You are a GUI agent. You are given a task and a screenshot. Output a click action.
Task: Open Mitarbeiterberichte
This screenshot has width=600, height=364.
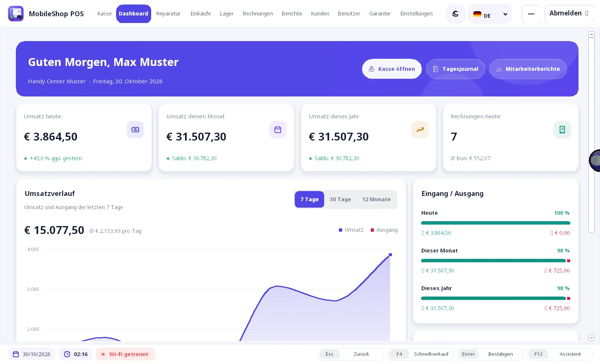pos(528,69)
